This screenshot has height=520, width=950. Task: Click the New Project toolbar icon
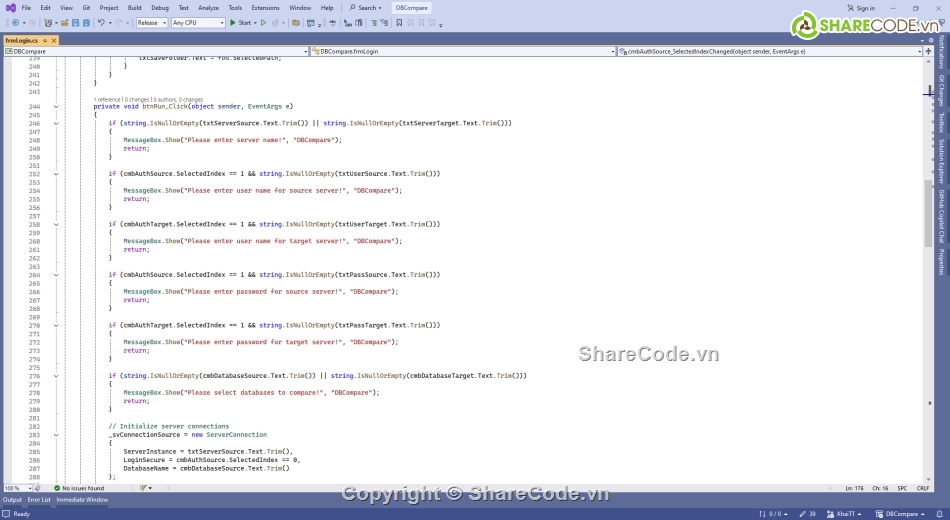click(48, 22)
